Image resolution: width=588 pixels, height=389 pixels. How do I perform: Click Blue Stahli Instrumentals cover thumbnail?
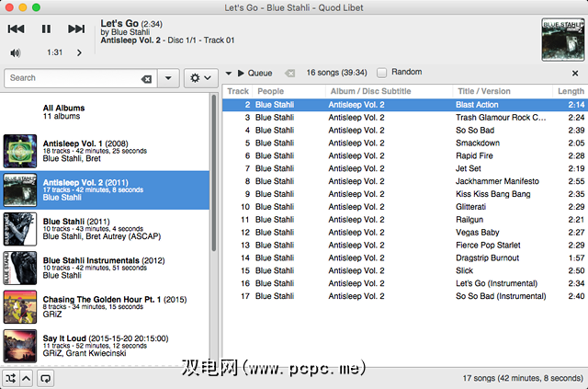(20, 269)
